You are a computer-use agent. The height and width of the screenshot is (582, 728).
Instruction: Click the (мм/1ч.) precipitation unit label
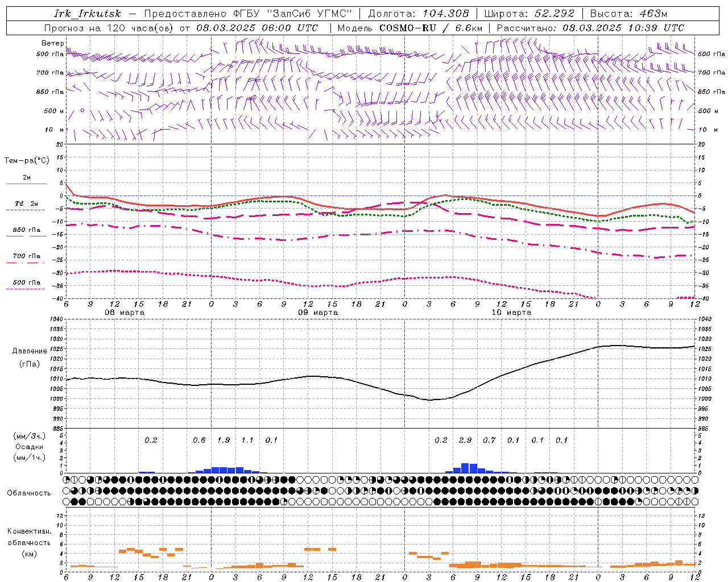click(x=30, y=458)
